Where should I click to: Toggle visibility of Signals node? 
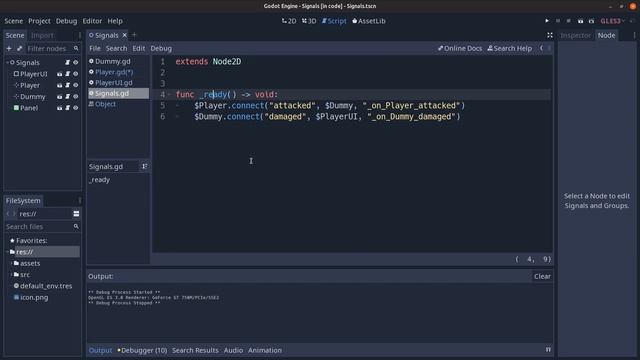click(x=76, y=62)
